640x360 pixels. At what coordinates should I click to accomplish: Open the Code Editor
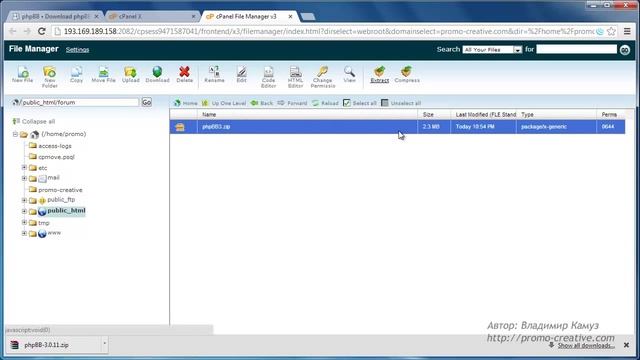268,77
